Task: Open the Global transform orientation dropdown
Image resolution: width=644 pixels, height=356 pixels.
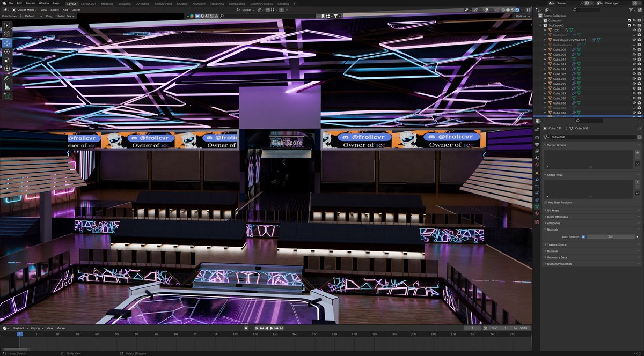Action: click(245, 10)
